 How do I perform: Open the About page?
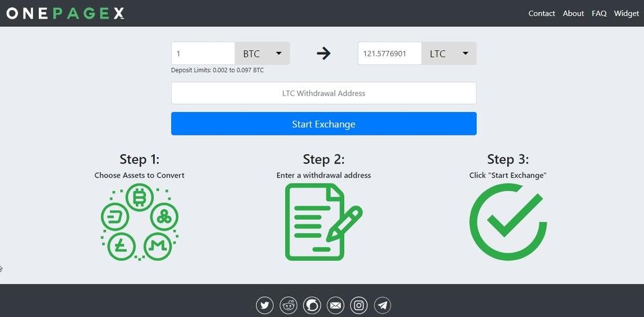574,13
